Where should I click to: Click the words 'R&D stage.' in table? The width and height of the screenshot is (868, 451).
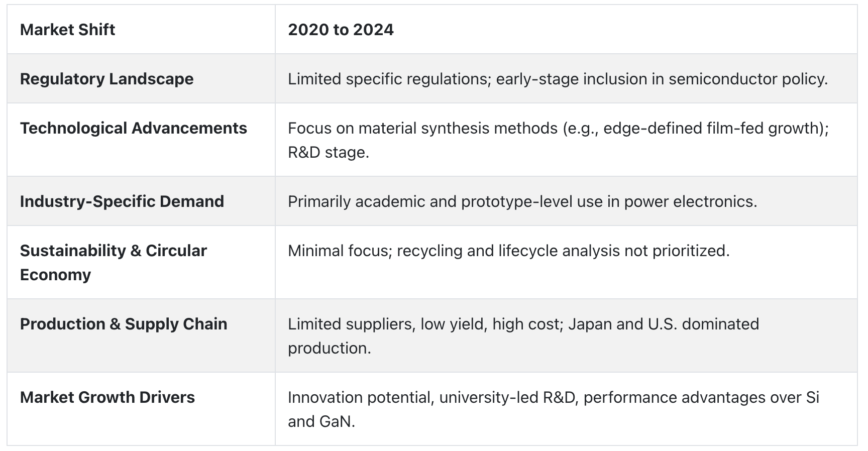point(329,152)
